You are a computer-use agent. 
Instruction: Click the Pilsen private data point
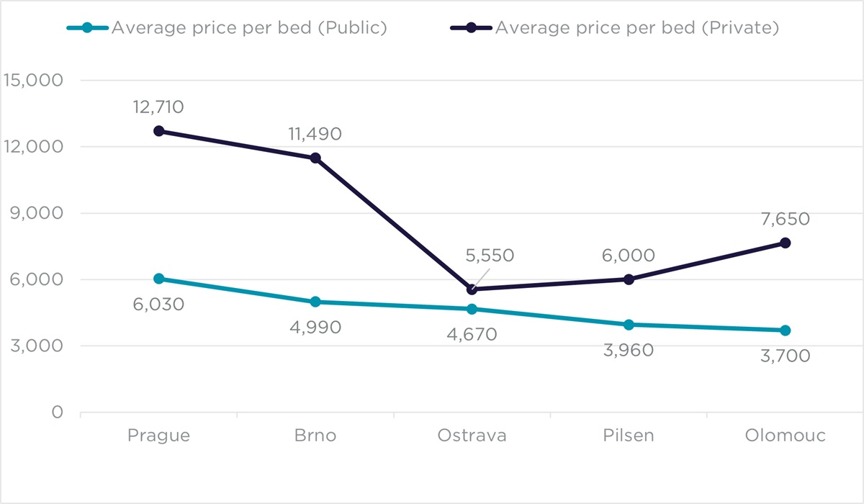(629, 279)
